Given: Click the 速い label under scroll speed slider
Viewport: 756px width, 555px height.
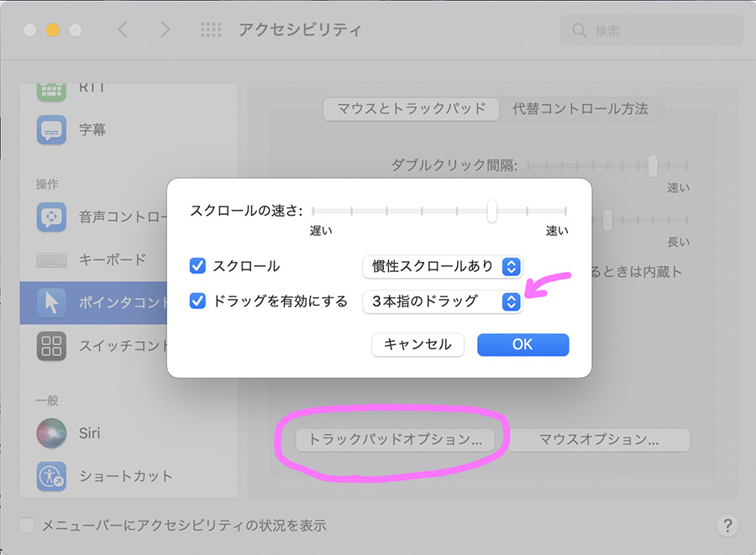Looking at the screenshot, I should [558, 231].
